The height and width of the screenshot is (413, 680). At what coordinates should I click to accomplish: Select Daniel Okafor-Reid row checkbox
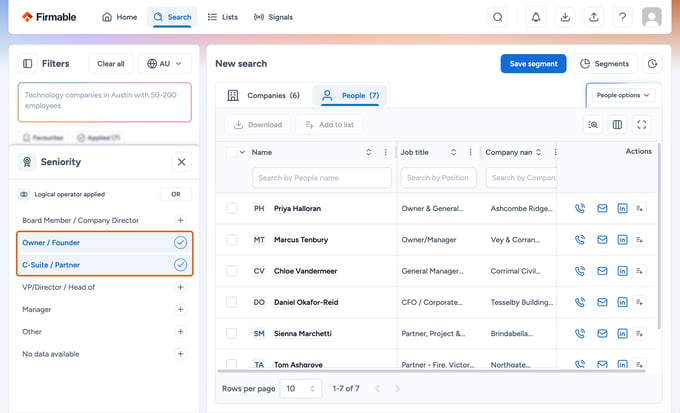point(232,302)
